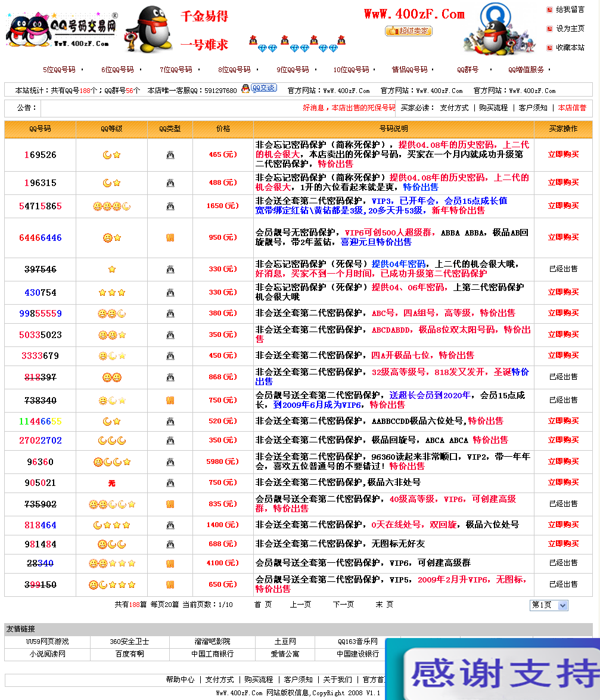The height and width of the screenshot is (700, 600).
Task: Click the QQ号码交易网 penguin logo
Action: (61, 30)
